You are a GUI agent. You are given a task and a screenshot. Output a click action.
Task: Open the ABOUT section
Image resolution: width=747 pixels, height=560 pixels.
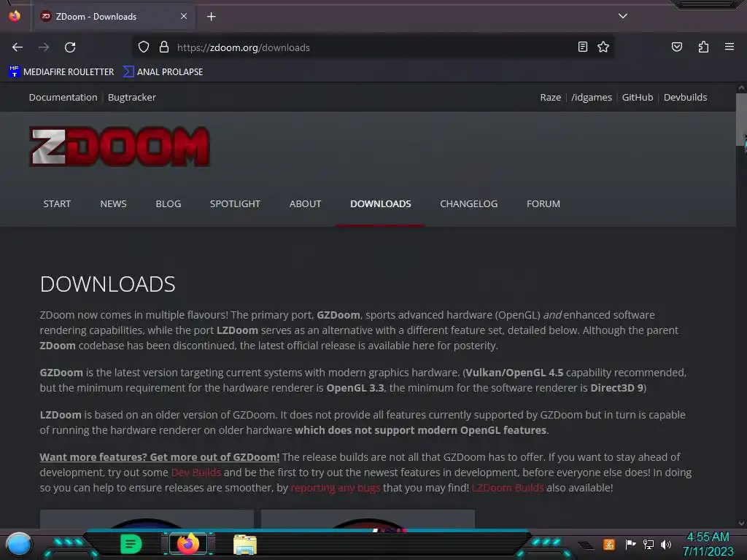point(305,204)
